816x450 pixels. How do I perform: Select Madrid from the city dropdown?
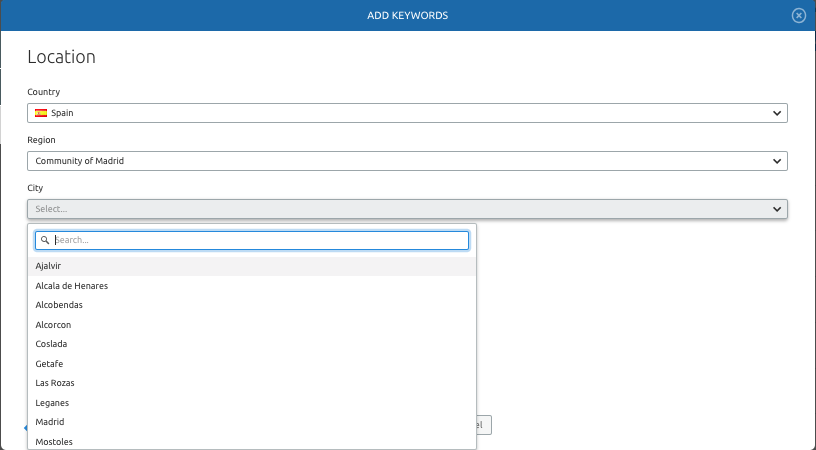coord(49,422)
